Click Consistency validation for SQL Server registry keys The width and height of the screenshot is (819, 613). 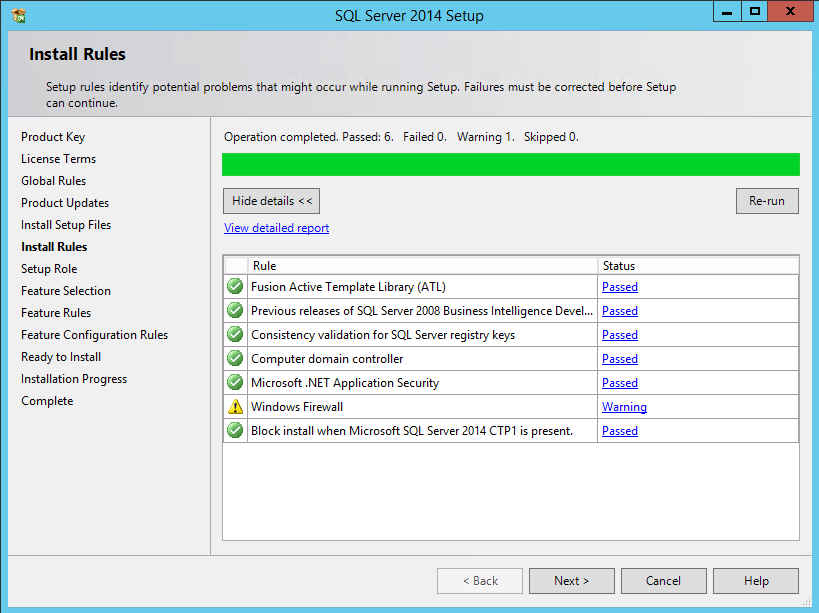383,335
